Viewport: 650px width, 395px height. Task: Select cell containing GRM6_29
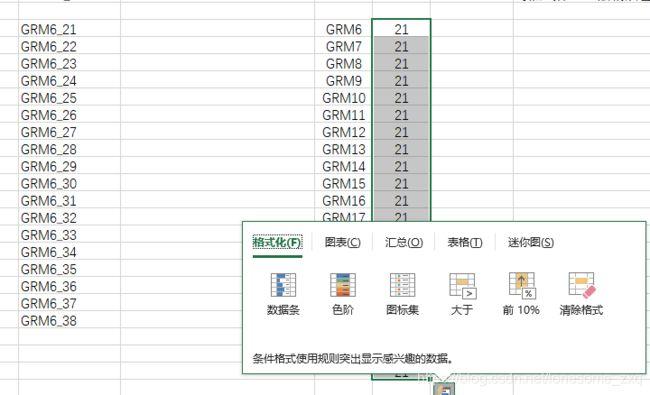click(70, 166)
